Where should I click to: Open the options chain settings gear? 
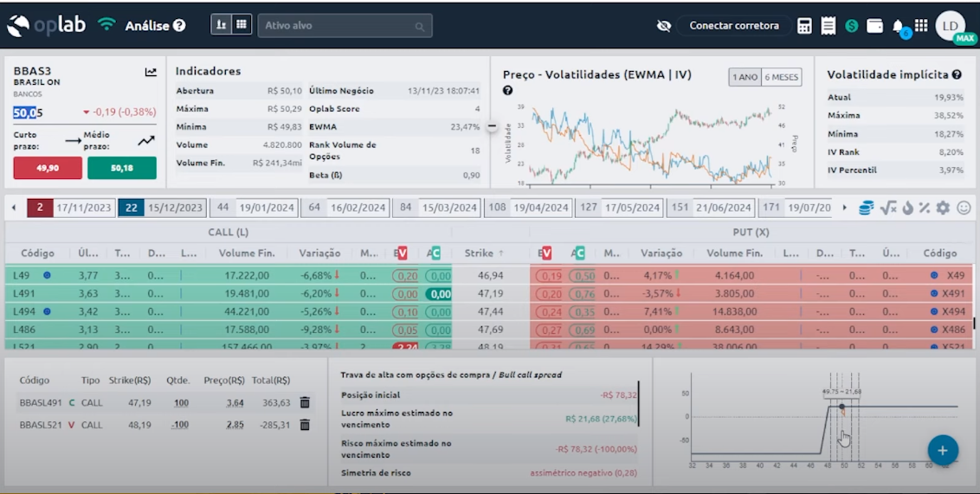point(943,208)
